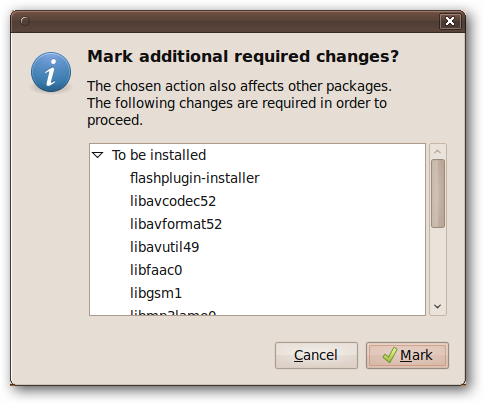Select flashplugin-installer in the list
This screenshot has height=404, width=484.
tap(194, 178)
